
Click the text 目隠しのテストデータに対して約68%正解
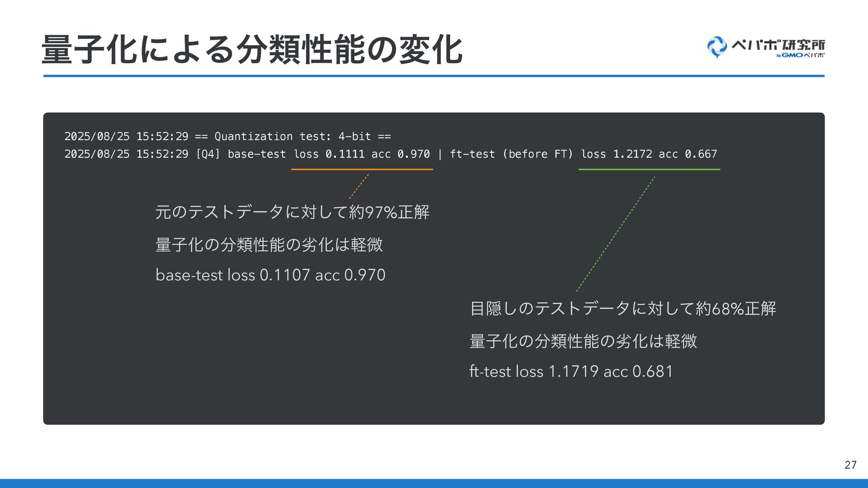pyautogui.click(x=623, y=309)
